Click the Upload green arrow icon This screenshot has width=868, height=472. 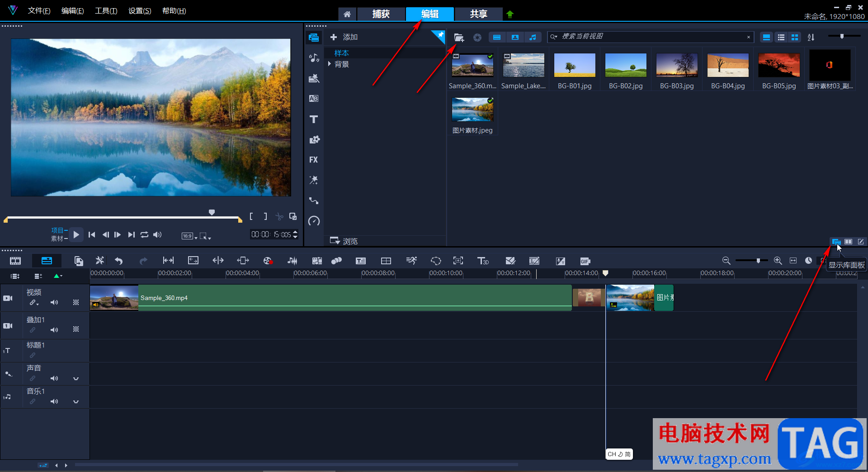pos(510,14)
